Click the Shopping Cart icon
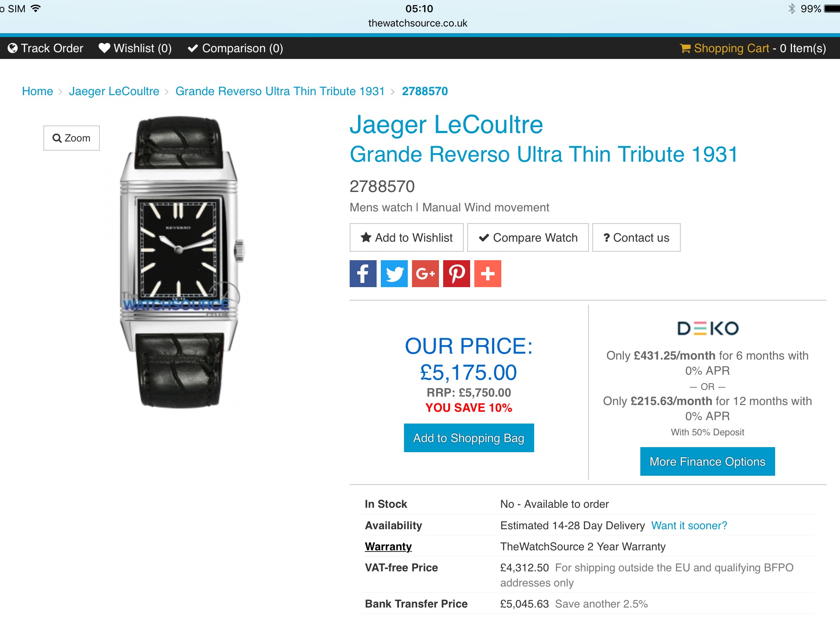The image size is (840, 629). click(685, 48)
